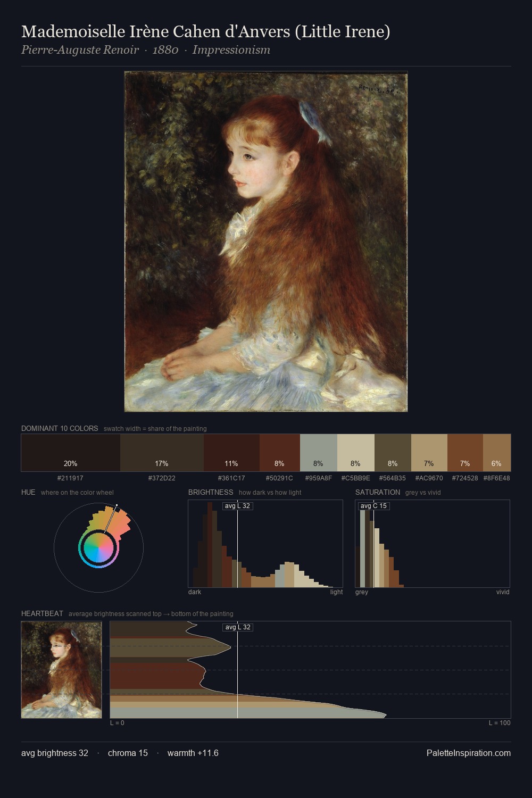
Task: Click the hex code #361C17 text
Action: click(x=231, y=478)
